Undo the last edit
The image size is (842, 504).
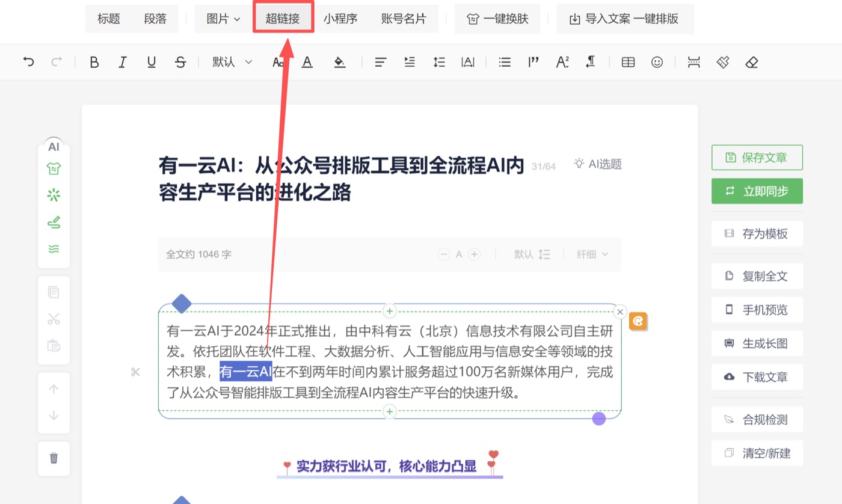pyautogui.click(x=28, y=61)
